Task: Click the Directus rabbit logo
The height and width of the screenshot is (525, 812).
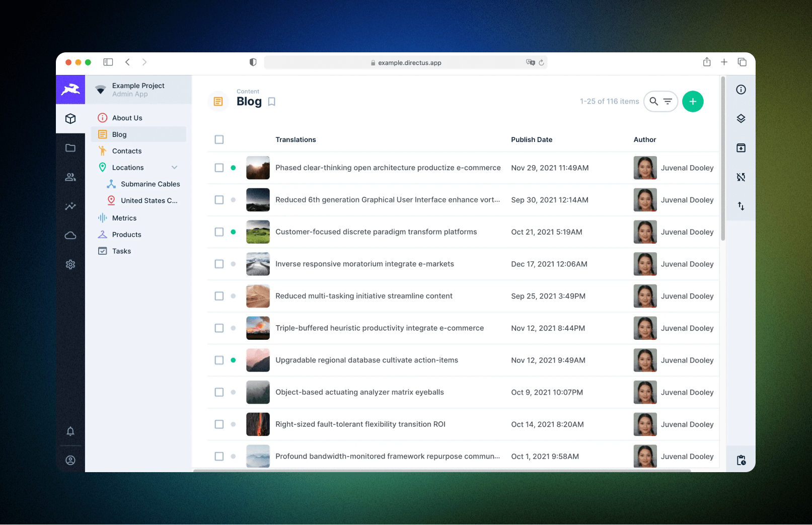Action: tap(70, 90)
